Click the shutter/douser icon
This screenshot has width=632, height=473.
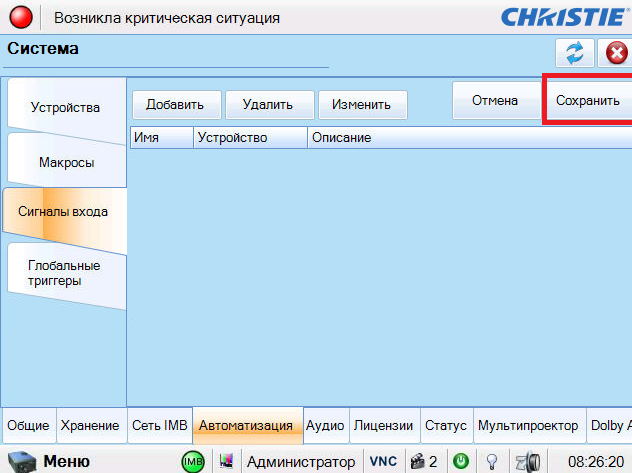528,462
